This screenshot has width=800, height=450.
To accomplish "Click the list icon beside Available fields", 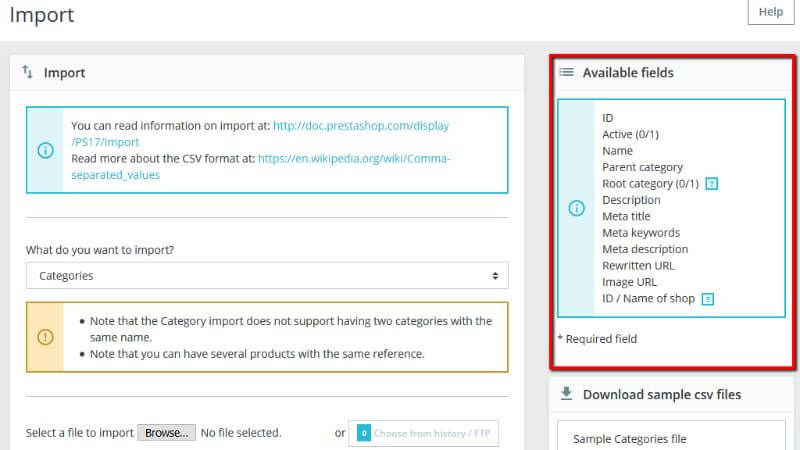I will click(566, 72).
